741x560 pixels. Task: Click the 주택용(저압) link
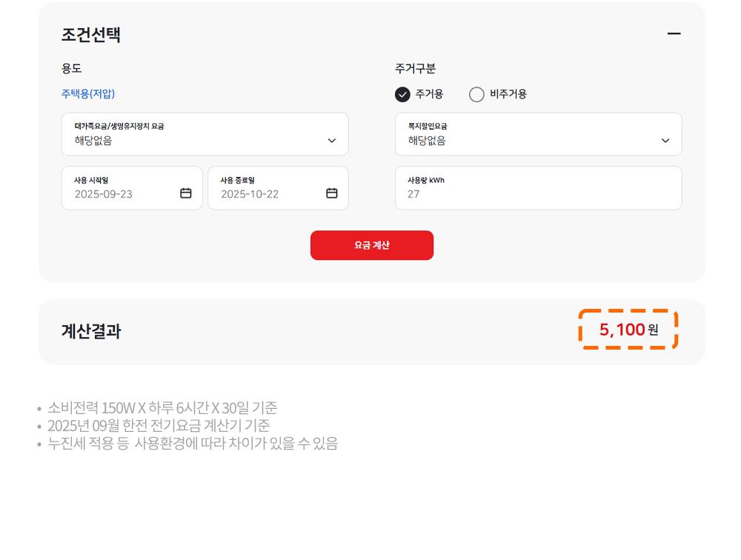(88, 94)
